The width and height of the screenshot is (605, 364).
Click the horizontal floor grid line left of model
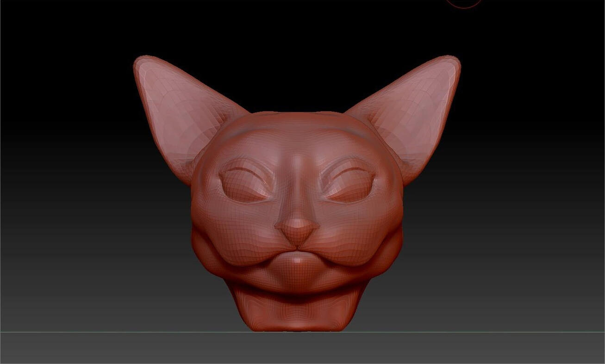point(116,332)
